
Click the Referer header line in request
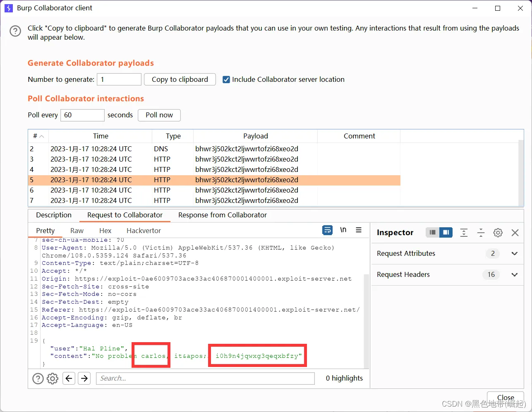coord(201,310)
